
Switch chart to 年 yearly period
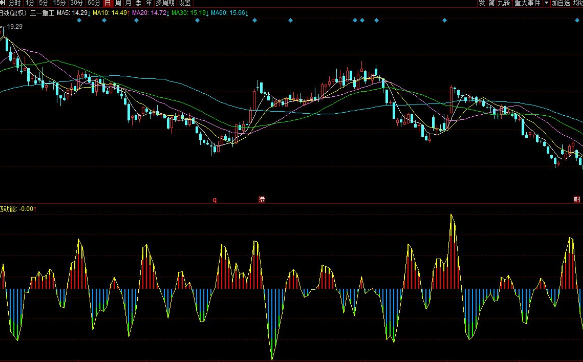149,3
